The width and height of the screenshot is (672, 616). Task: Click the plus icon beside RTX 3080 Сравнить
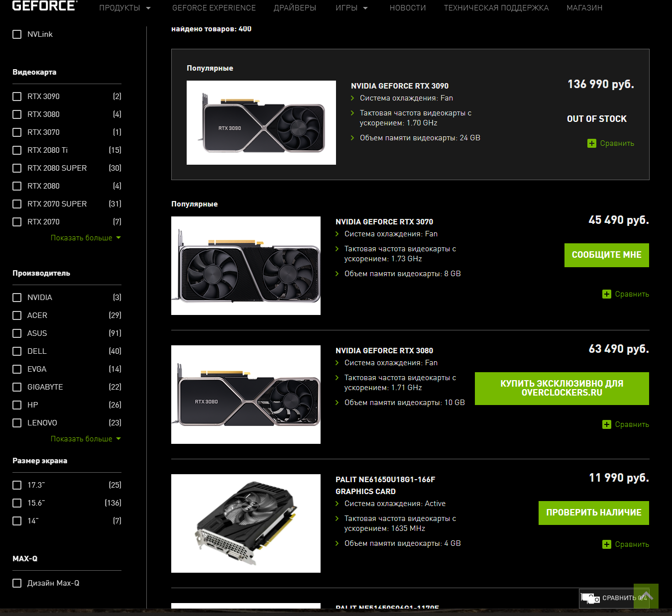click(x=607, y=424)
